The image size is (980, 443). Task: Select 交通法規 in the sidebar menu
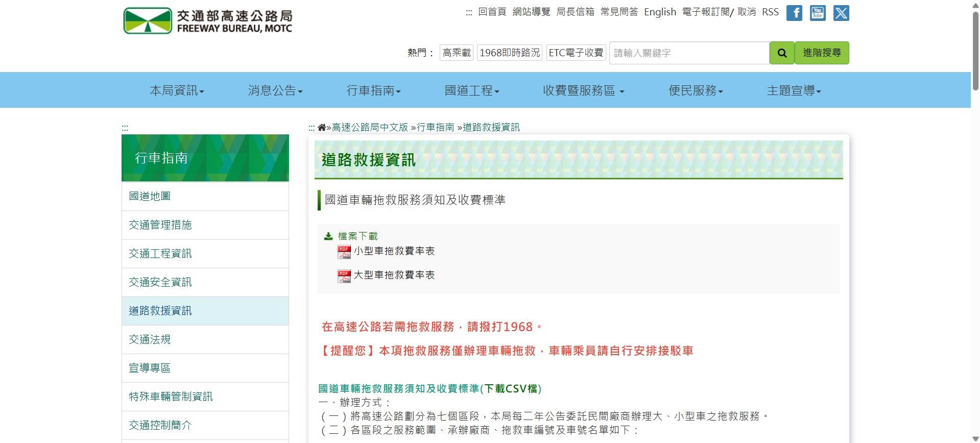click(150, 339)
